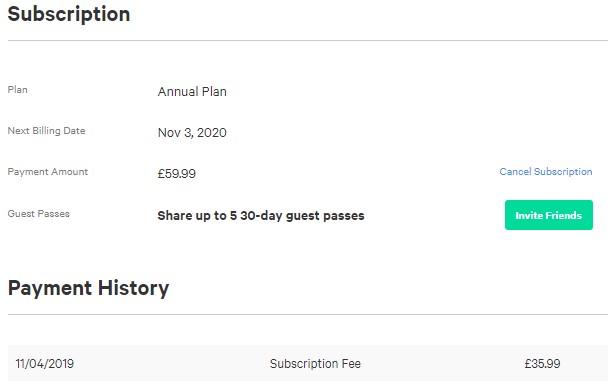Click the Invite Friends button
Image resolution: width=614 pixels, height=390 pixels.
549,215
